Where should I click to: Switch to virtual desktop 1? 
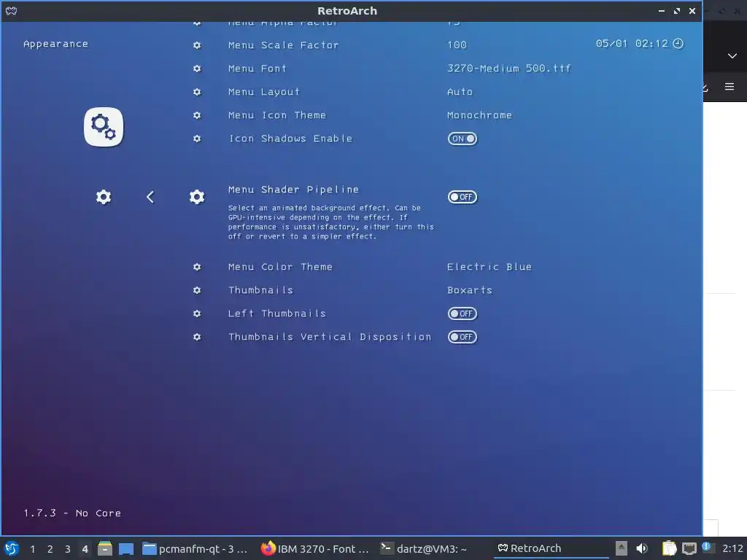[32, 549]
